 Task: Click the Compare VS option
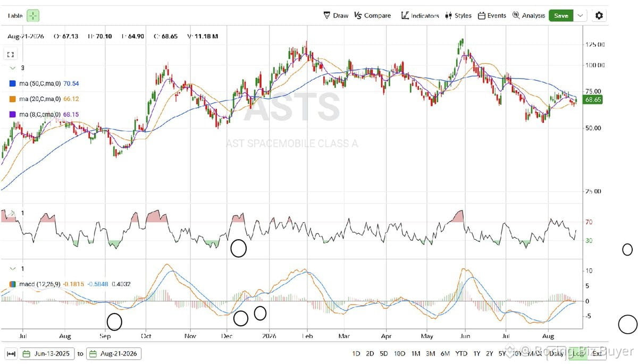(372, 15)
